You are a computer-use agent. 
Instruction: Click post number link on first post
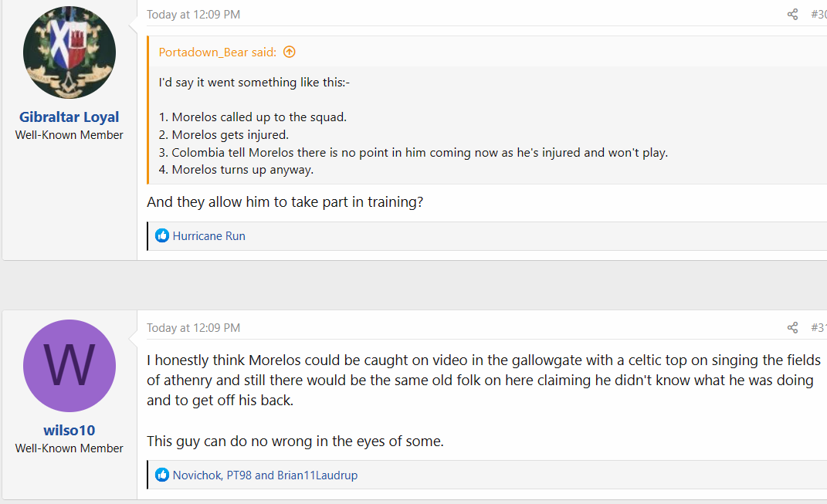(819, 15)
